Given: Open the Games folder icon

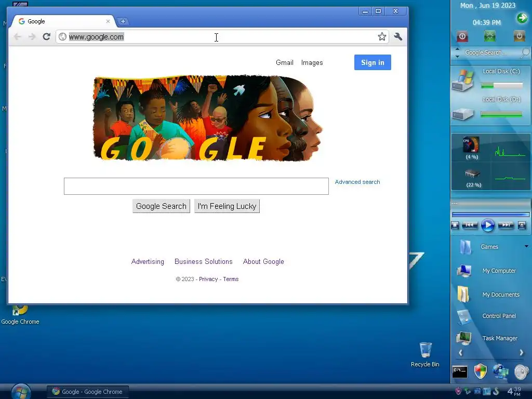Looking at the screenshot, I should coord(465,247).
